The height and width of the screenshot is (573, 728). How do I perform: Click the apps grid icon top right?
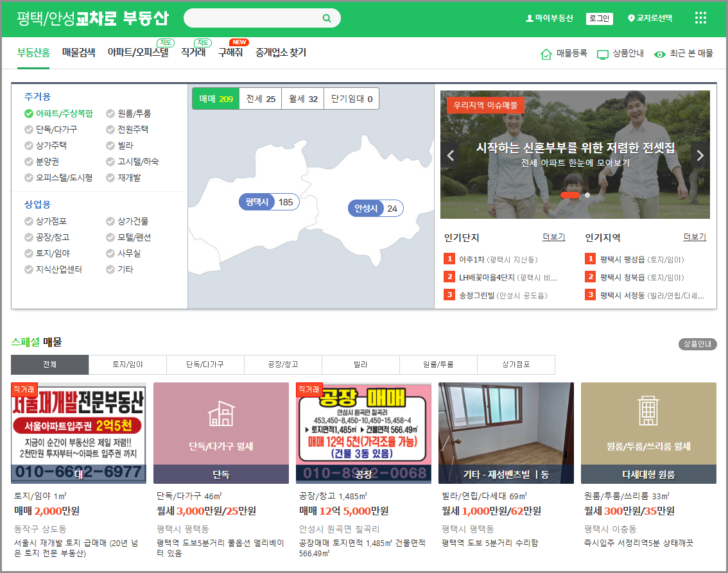coord(700,17)
